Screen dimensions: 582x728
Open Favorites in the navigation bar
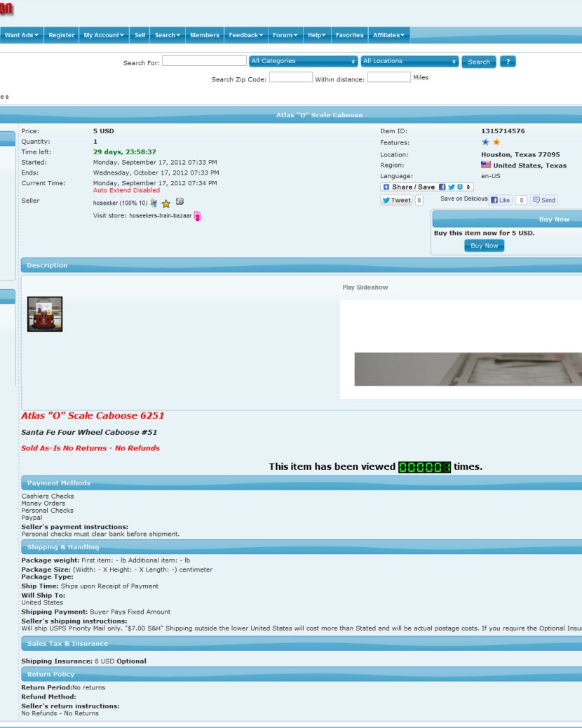(x=349, y=35)
